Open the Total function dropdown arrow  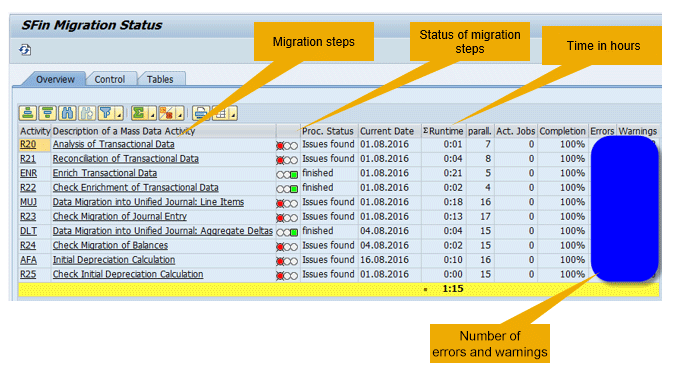click(x=152, y=114)
